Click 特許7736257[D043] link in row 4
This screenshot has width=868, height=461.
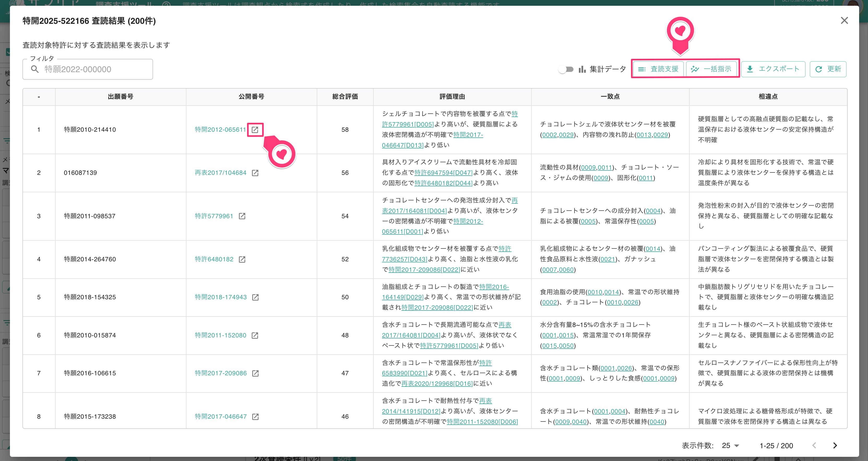pos(404,259)
